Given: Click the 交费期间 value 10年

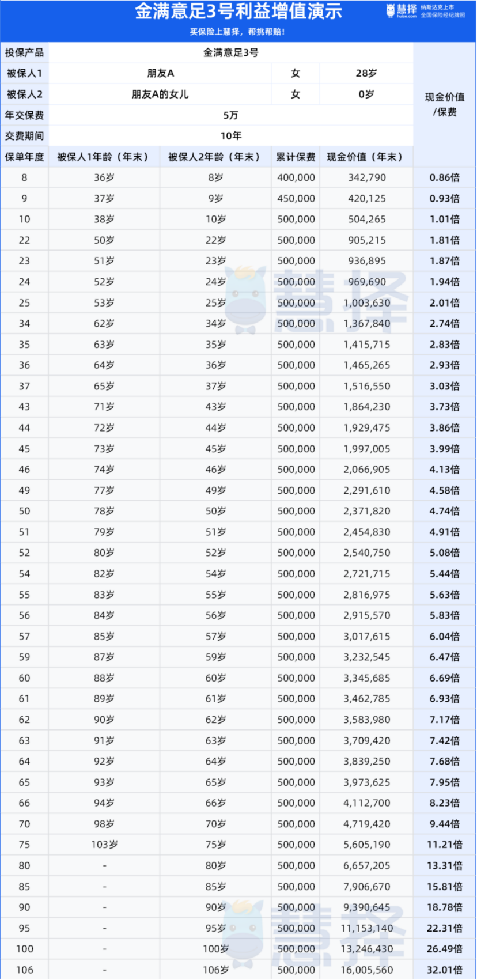Looking at the screenshot, I should click(x=230, y=136).
